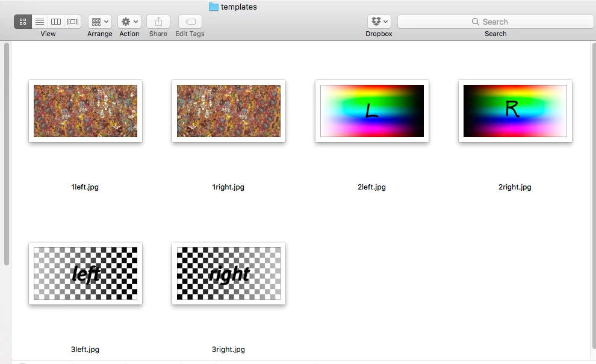The height and width of the screenshot is (364, 596).
Task: Click the magnifying glass in search field
Action: coord(475,22)
